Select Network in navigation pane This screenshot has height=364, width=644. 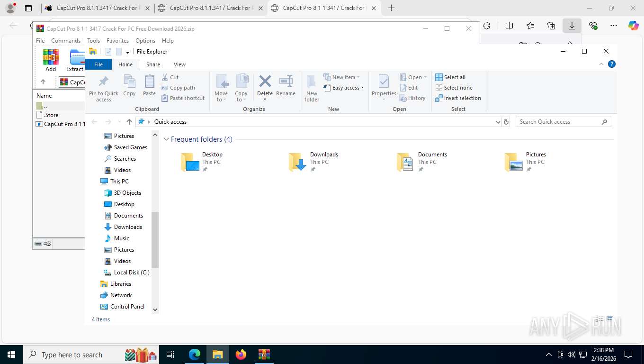tap(121, 295)
